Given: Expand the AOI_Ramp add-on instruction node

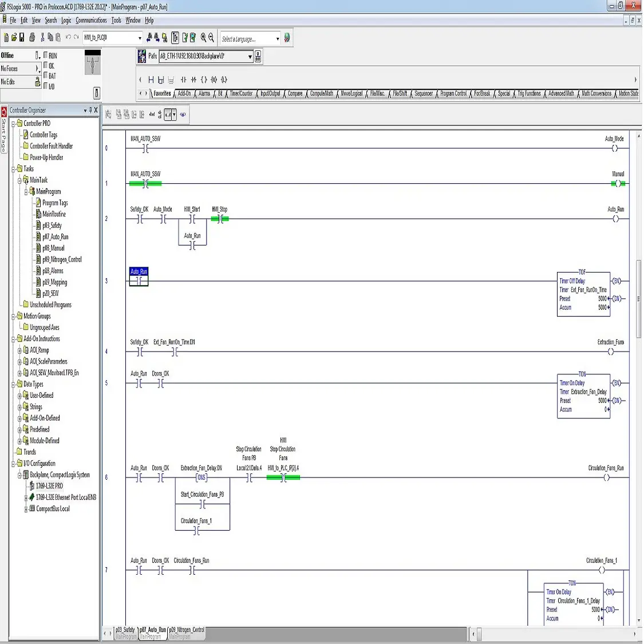Looking at the screenshot, I should [19, 350].
